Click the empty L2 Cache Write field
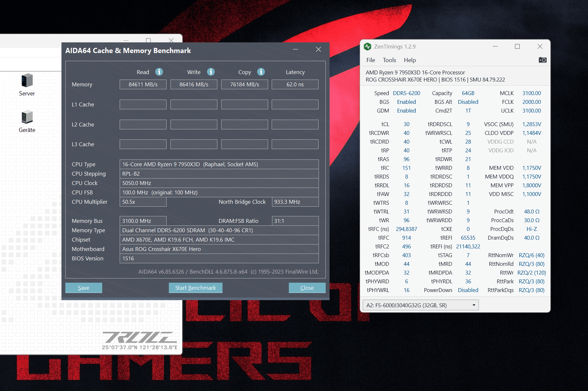 click(x=194, y=125)
